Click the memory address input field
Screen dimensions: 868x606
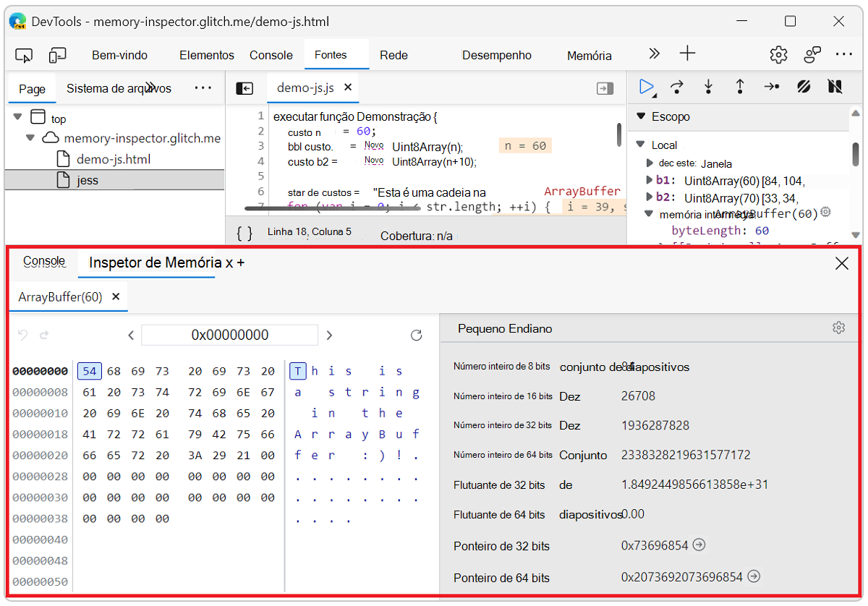tap(229, 335)
